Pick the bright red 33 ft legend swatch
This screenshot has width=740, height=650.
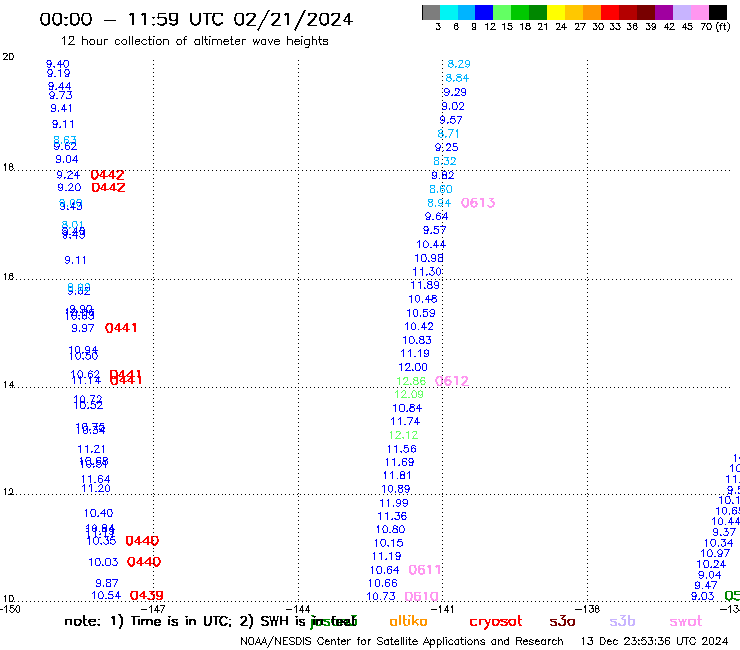point(610,12)
